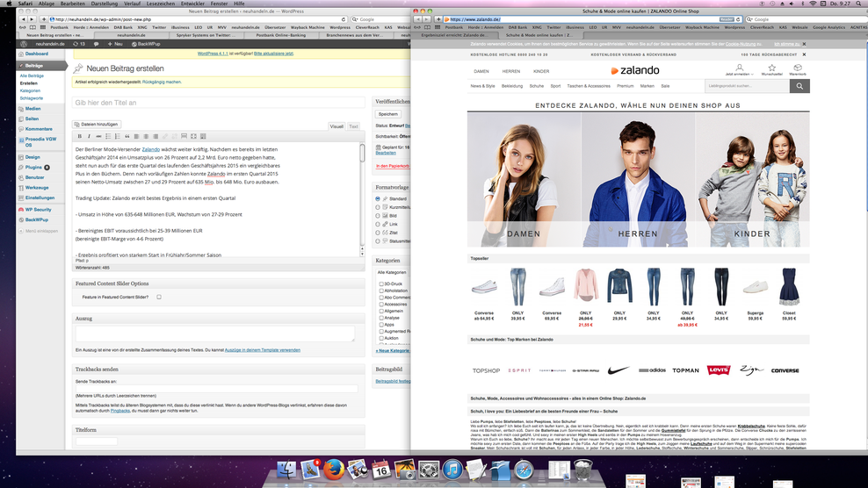868x488 pixels.
Task: Open Zalando Wunschzettel star icon
Action: (x=771, y=69)
